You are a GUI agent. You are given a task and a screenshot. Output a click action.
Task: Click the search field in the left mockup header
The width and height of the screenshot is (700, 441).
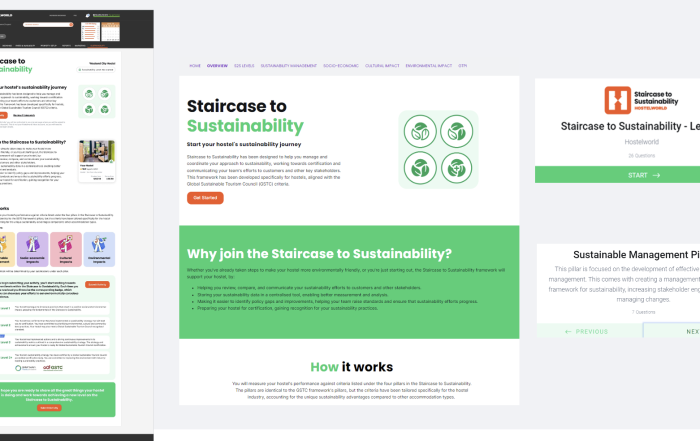(x=48, y=25)
